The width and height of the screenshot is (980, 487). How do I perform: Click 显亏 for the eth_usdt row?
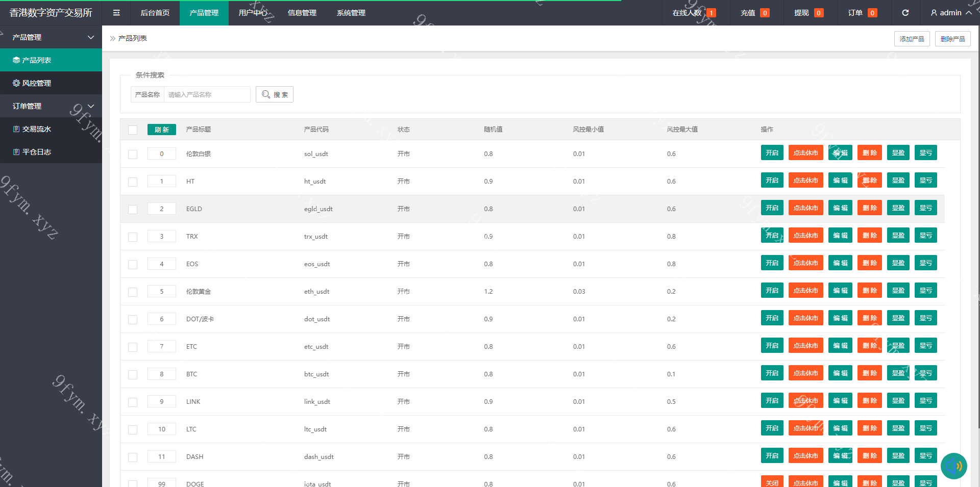pos(926,290)
